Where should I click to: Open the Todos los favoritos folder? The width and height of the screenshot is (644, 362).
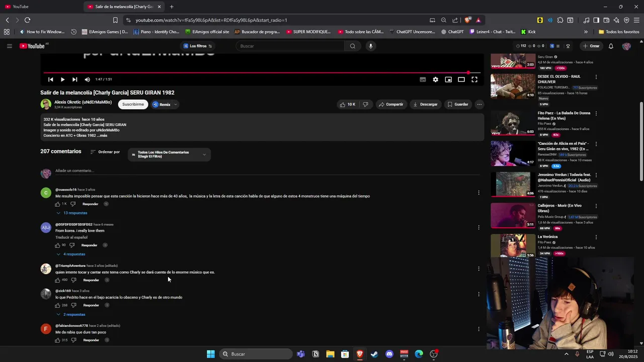click(619, 32)
